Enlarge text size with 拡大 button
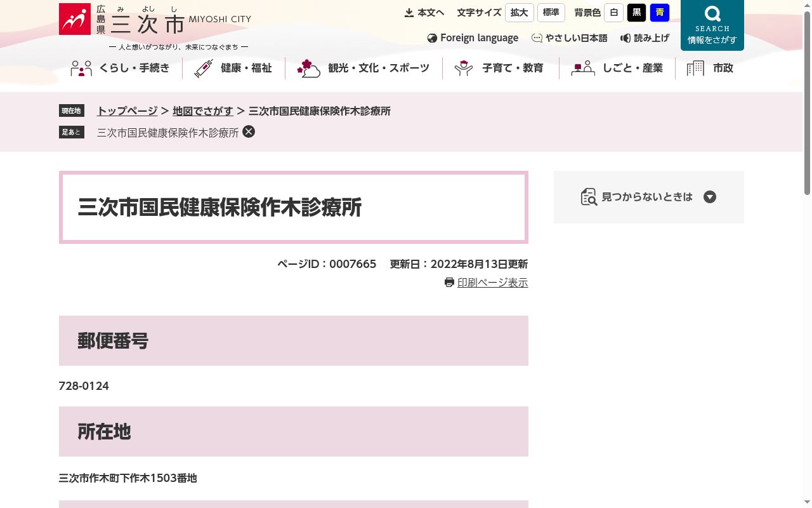This screenshot has width=812, height=508. click(520, 13)
